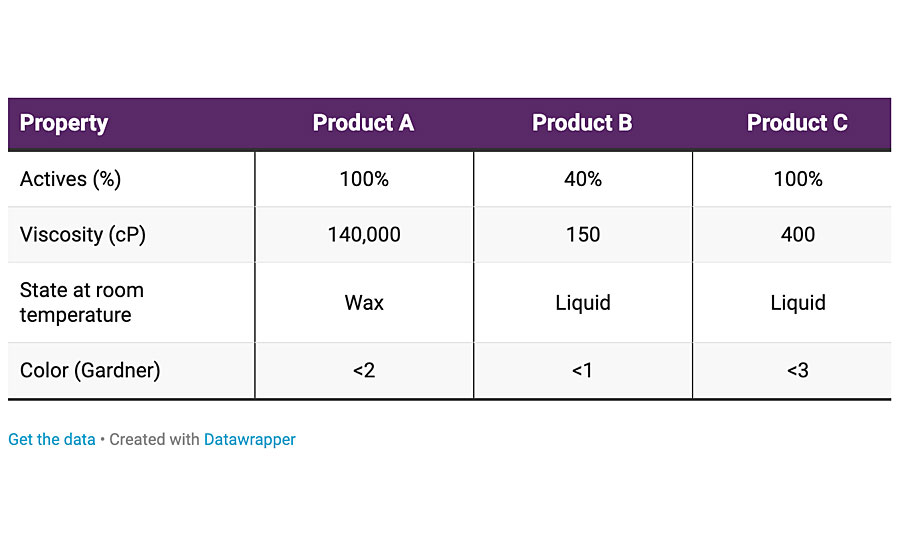The image size is (900, 550).
Task: Select the Property column header
Action: click(x=64, y=123)
